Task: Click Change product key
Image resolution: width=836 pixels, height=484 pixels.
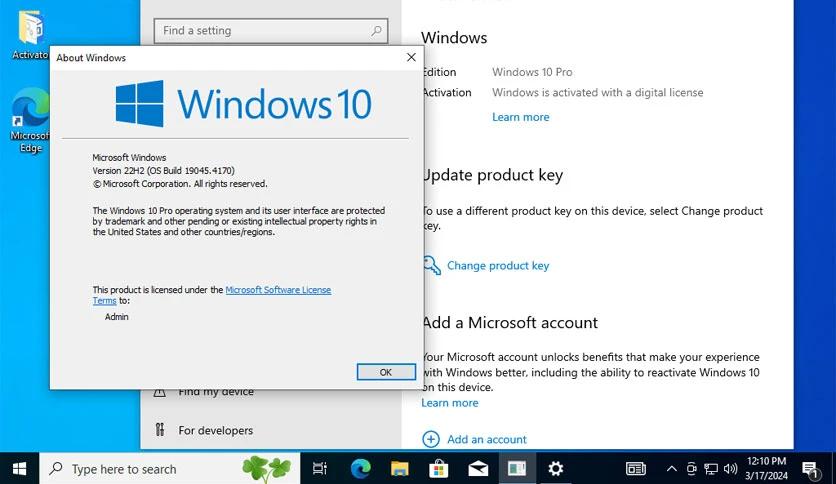Action: coord(497,266)
